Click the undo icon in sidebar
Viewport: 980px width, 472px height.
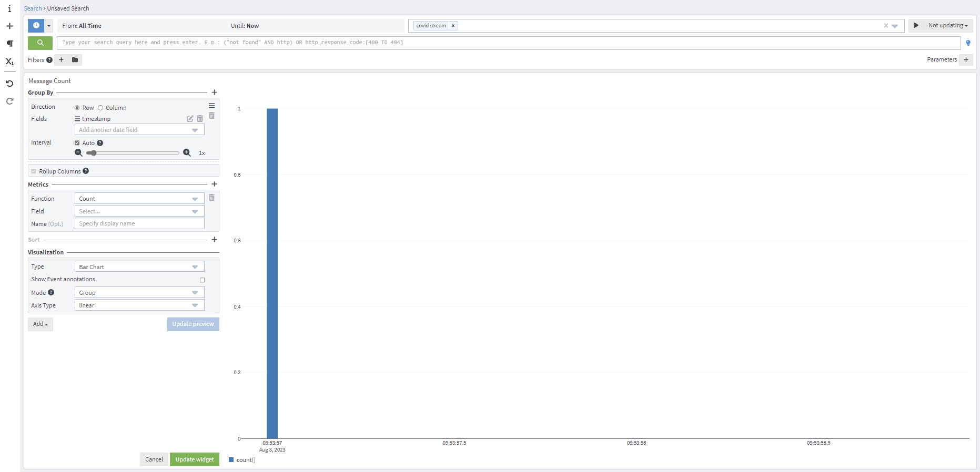9,84
